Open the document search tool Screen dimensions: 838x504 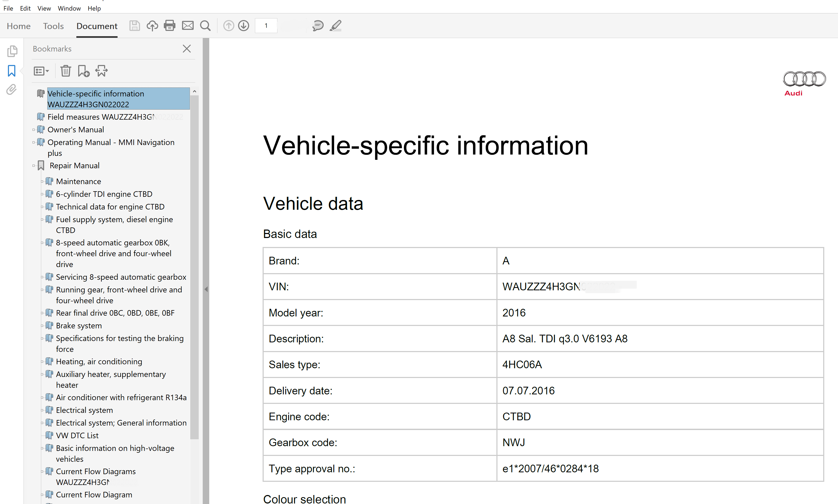pos(206,25)
